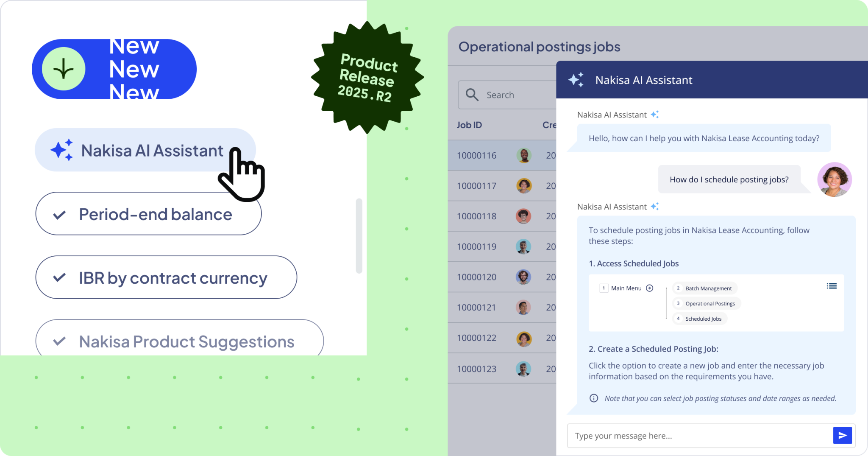This screenshot has height=456, width=868.
Task: Select Batch Management in the navigation steps
Action: pyautogui.click(x=704, y=288)
